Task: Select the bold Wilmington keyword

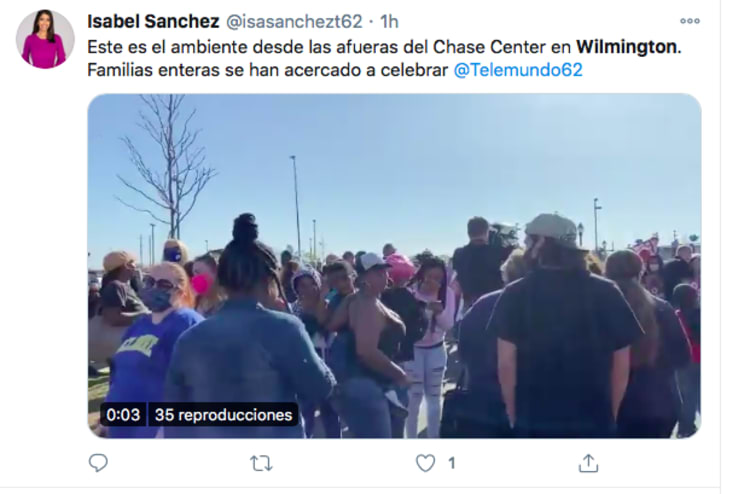Action: tap(627, 47)
